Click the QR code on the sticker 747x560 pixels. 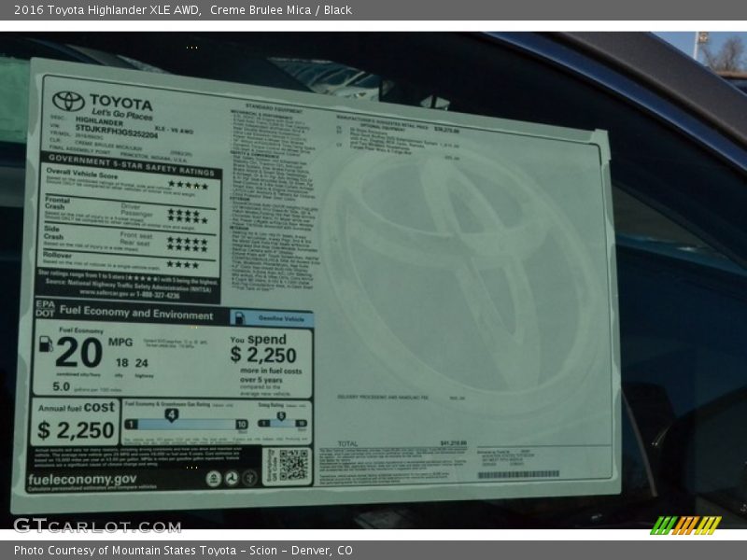[x=293, y=465]
